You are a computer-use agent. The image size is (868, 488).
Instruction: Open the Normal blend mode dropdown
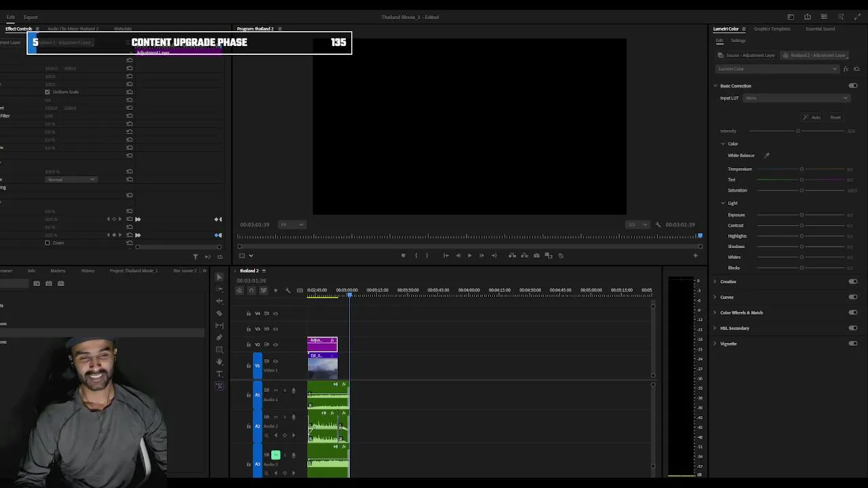pyautogui.click(x=71, y=179)
